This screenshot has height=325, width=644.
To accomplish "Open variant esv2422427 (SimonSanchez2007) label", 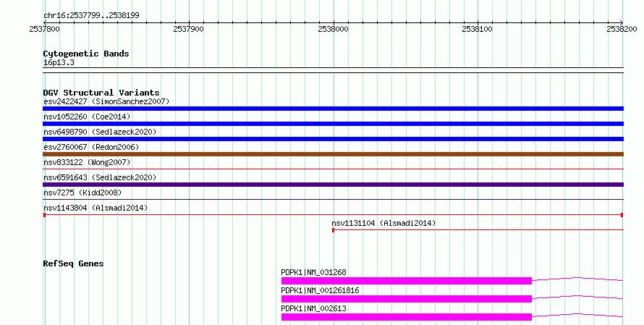I will pos(106,101).
